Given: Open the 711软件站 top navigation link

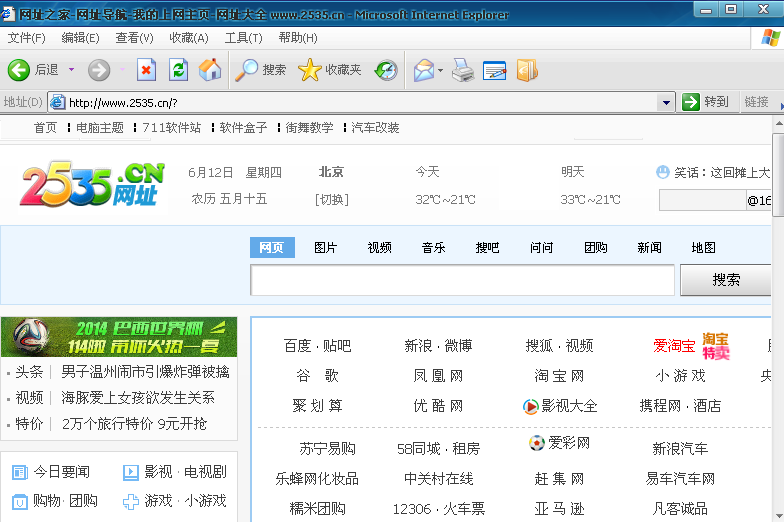Looking at the screenshot, I should click(x=172, y=128).
